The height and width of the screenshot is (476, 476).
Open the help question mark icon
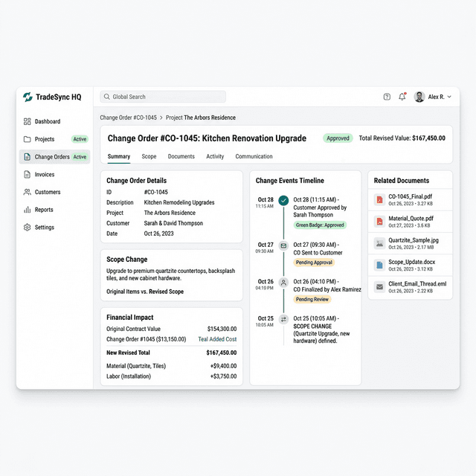point(387,97)
